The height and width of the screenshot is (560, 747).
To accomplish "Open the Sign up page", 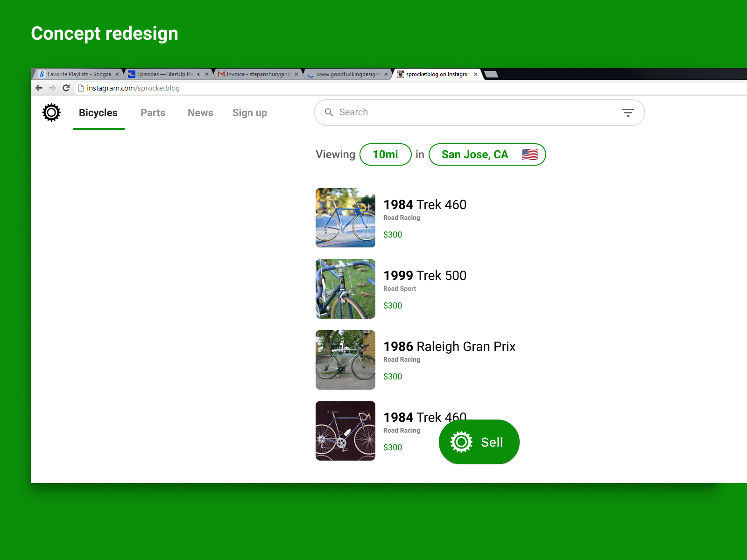I will [x=250, y=112].
